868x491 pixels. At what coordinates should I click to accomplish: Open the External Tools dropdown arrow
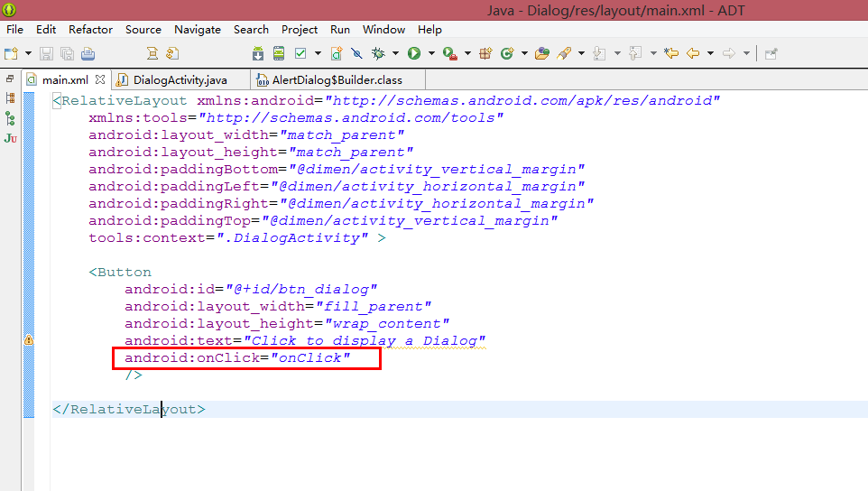click(467, 53)
